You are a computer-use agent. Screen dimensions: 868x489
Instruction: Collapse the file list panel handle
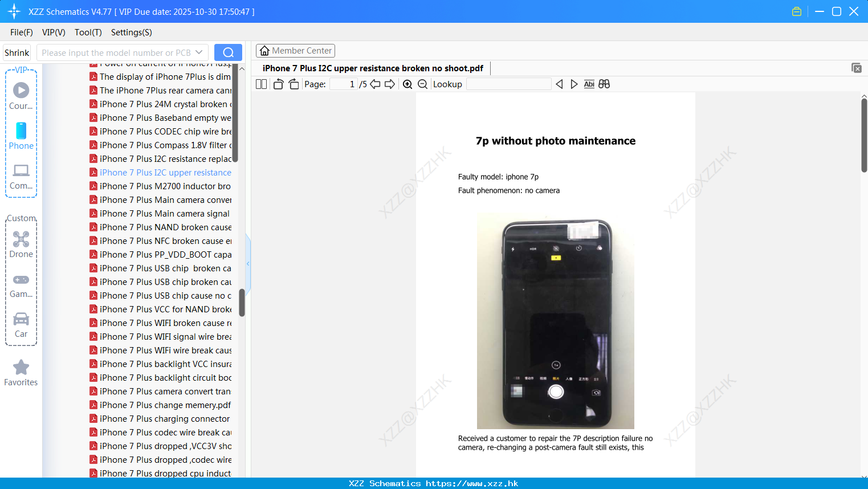click(x=248, y=263)
